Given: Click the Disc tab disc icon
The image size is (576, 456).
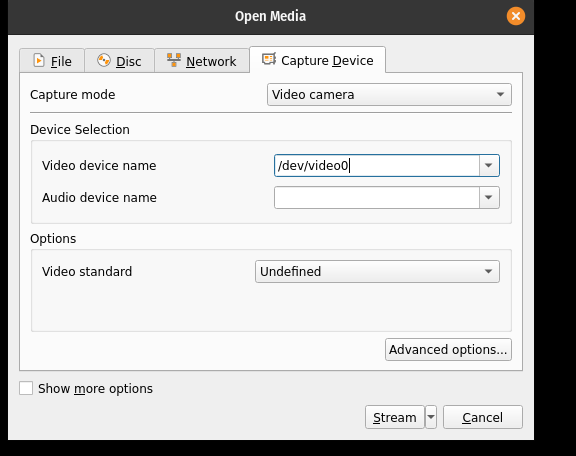Looking at the screenshot, I should 104,60.
